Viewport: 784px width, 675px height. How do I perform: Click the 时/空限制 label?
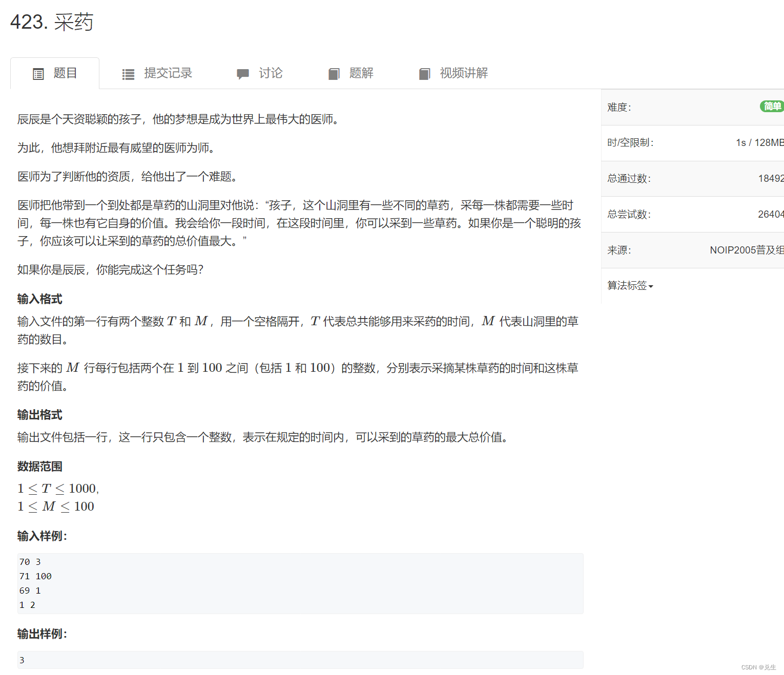click(x=631, y=143)
